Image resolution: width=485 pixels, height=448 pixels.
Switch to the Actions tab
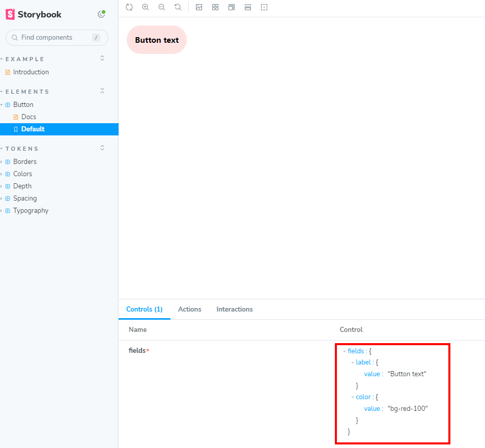[189, 309]
